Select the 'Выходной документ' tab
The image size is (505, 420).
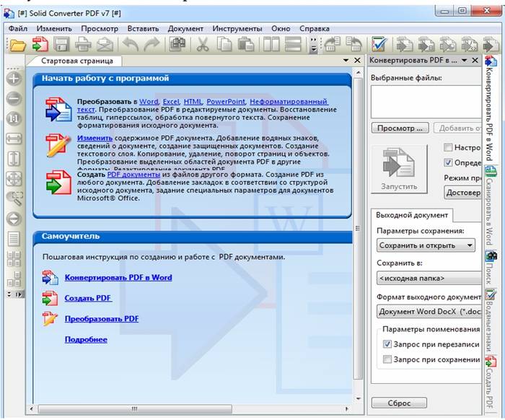click(x=412, y=215)
